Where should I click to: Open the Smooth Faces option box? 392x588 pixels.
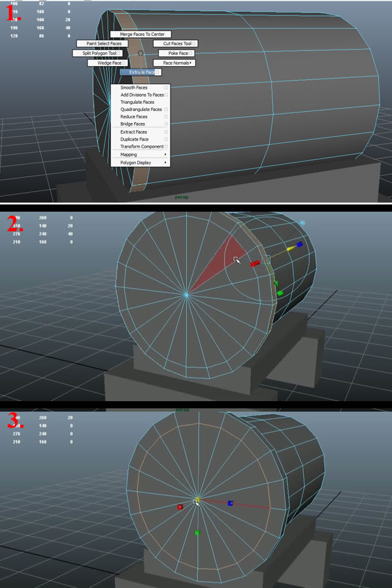(x=167, y=88)
